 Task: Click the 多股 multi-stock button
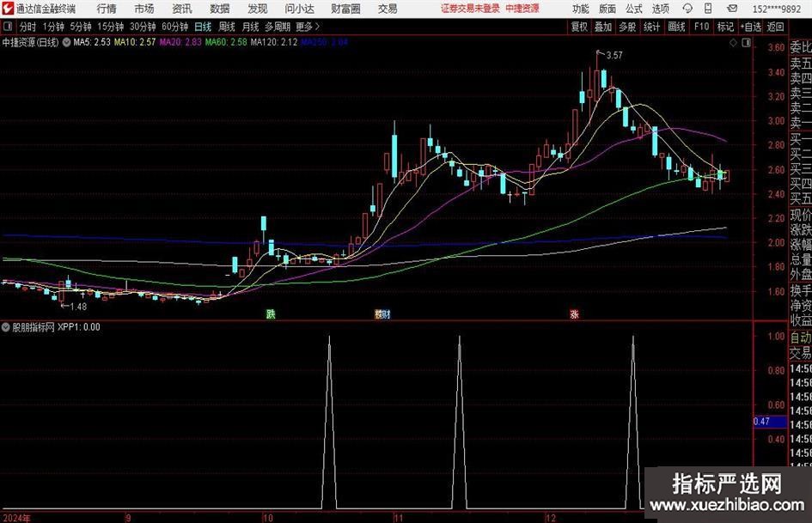click(x=627, y=27)
